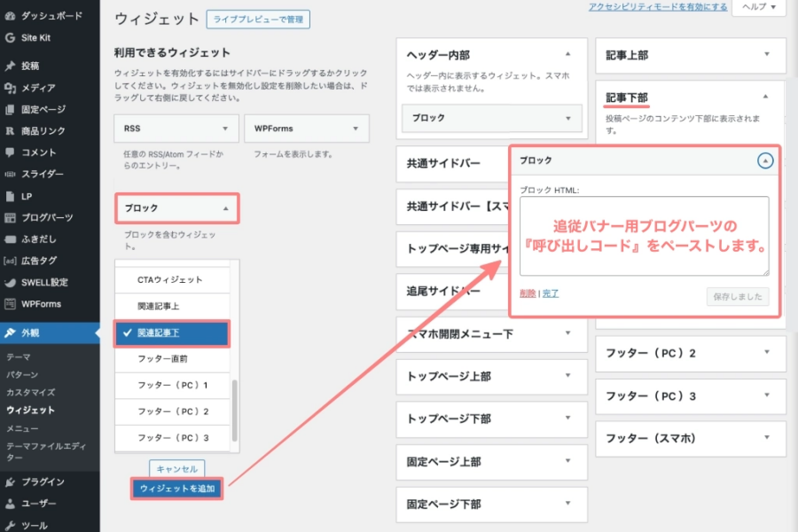Screen dimensions: 798x532
Task: Choose フッター直前 in the area list
Action: [172, 359]
